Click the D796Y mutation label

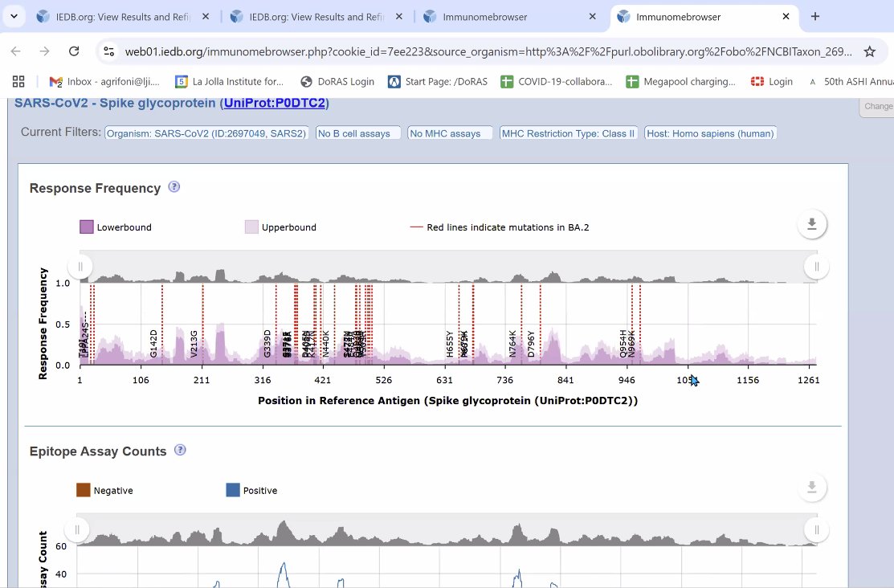pos(531,343)
